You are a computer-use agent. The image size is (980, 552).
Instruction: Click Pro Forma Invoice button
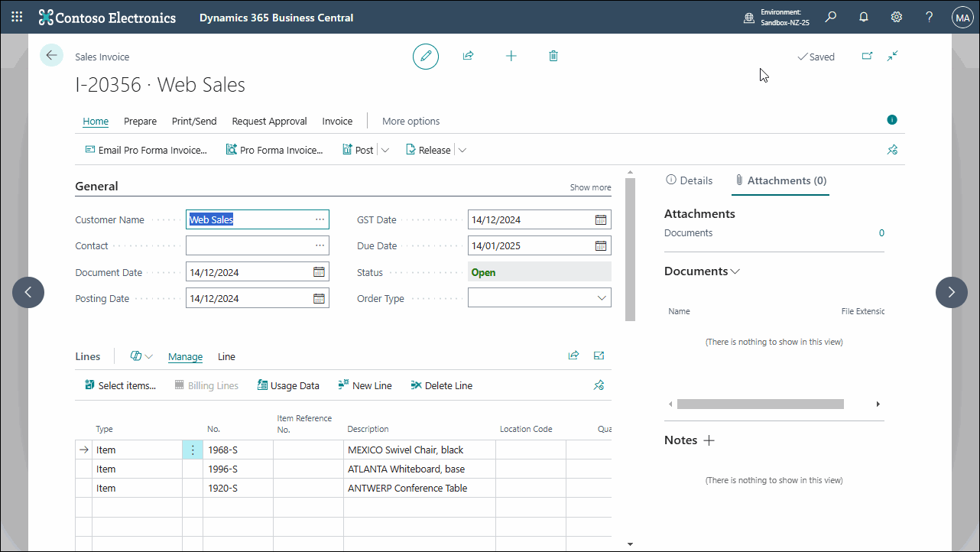click(x=274, y=150)
